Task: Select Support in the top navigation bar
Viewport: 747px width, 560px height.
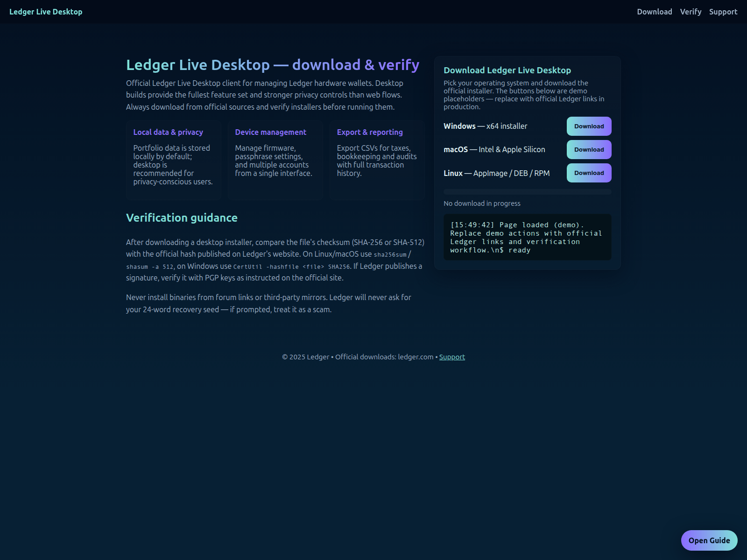Action: pos(723,12)
